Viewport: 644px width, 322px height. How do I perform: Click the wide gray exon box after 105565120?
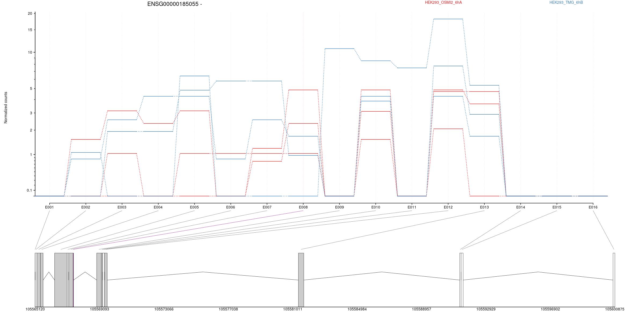(61, 280)
